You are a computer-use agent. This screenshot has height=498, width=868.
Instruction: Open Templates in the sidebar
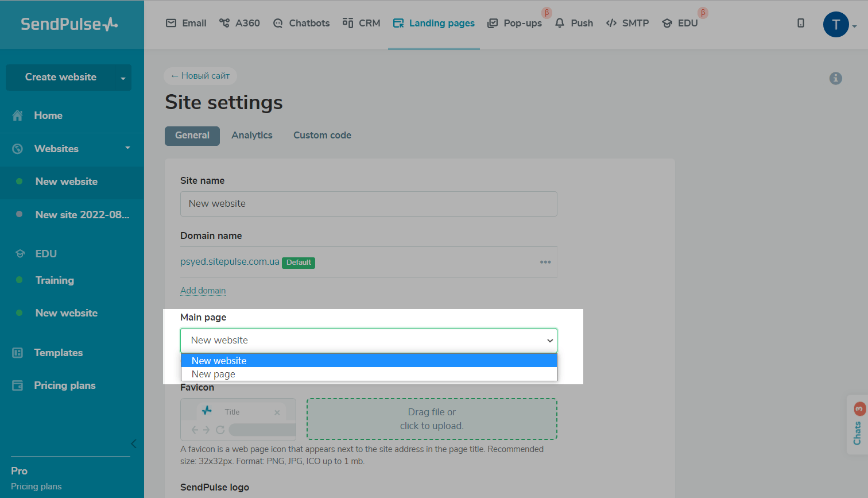[x=58, y=353]
